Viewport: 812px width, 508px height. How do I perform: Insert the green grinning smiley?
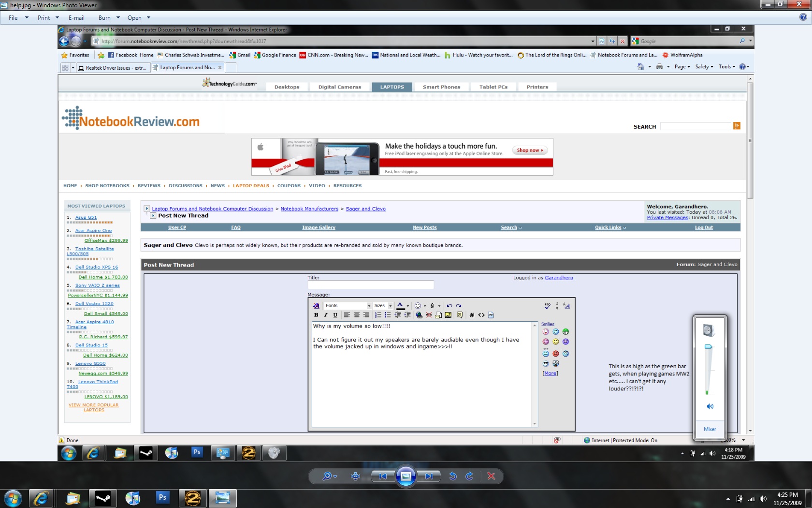tap(565, 332)
